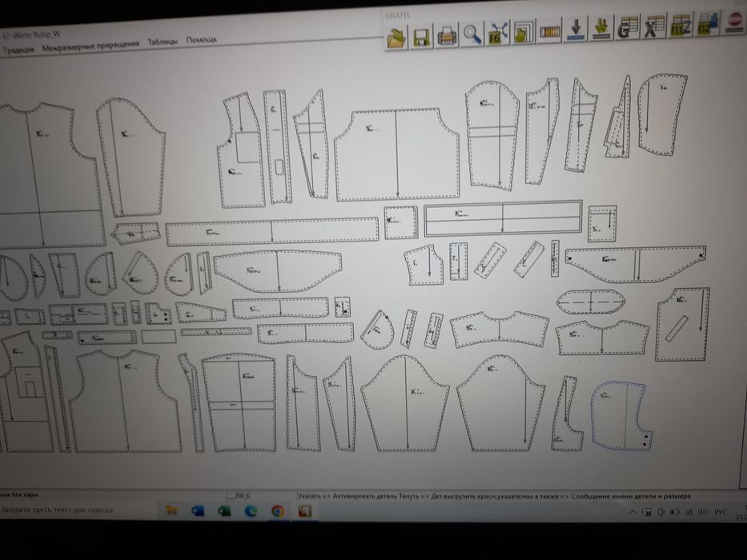
Task: Activate the magnifying glass zoom tool
Action: [x=472, y=34]
